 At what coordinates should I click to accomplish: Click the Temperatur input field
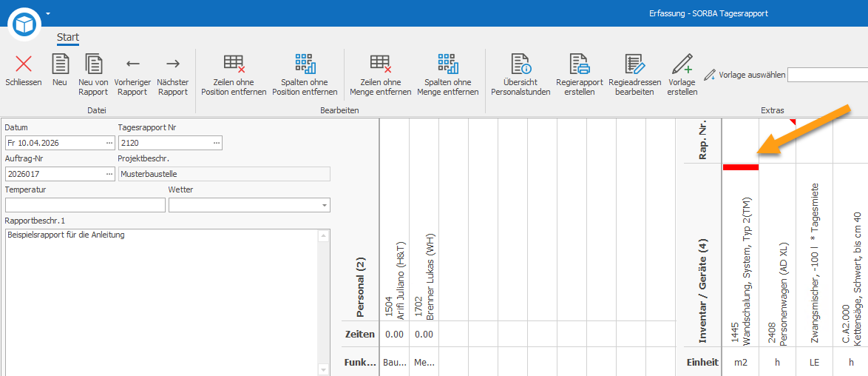point(85,205)
